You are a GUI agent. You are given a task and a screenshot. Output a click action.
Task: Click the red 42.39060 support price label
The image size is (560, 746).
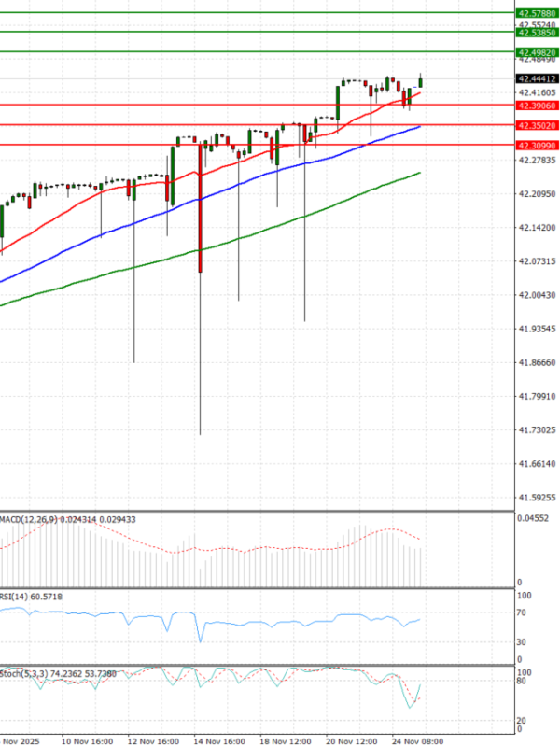tap(537, 106)
